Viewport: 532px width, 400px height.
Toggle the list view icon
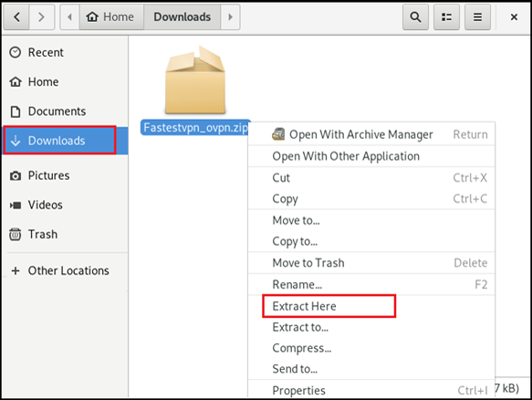[446, 16]
